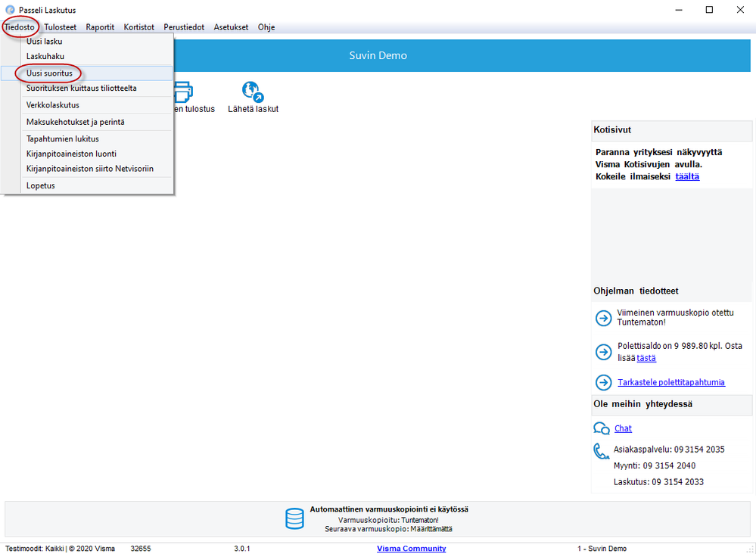
Task: Open the Tulosteet menu
Action: (x=61, y=27)
